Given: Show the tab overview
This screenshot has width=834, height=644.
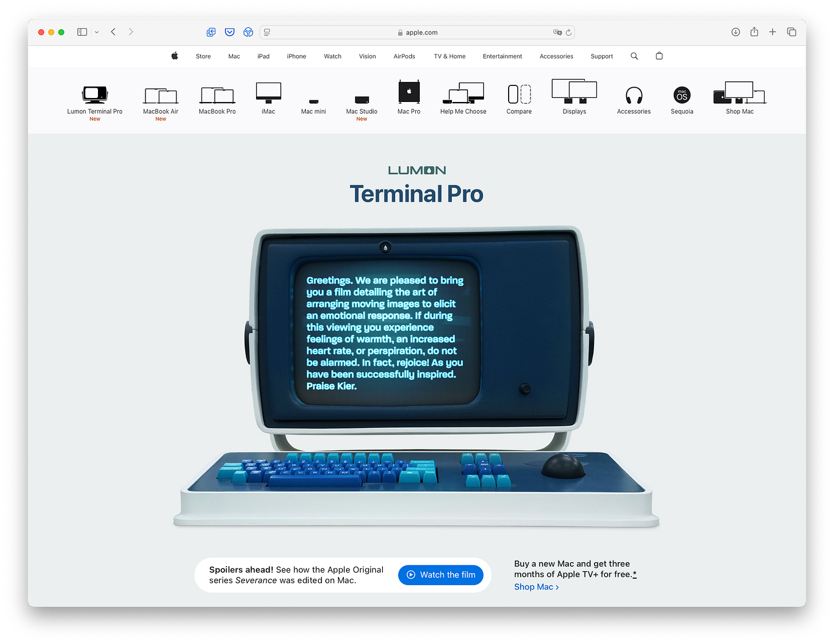Looking at the screenshot, I should click(x=792, y=32).
